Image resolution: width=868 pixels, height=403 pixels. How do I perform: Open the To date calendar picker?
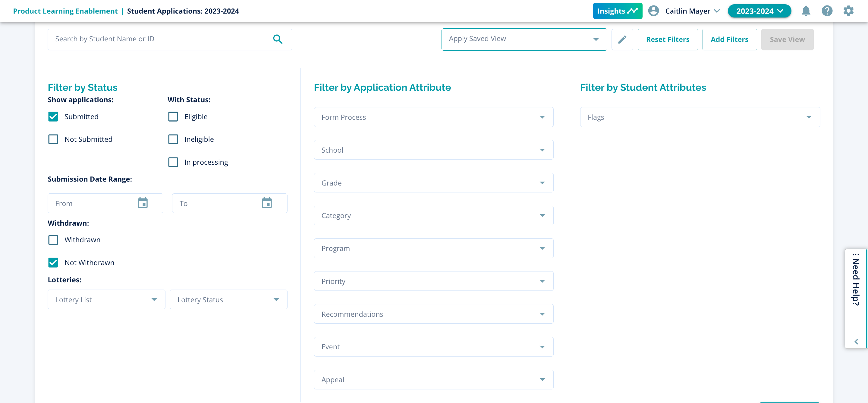coord(266,203)
